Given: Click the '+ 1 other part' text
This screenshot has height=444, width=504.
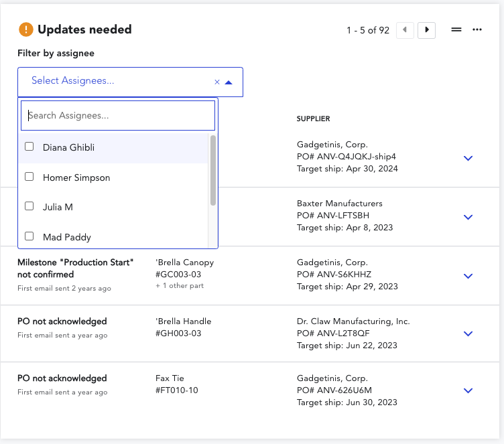Looking at the screenshot, I should pyautogui.click(x=180, y=285).
